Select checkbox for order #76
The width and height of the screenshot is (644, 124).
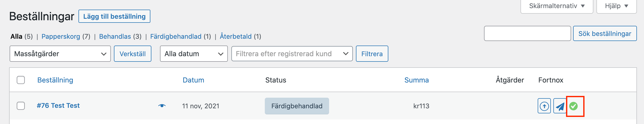[x=21, y=106]
